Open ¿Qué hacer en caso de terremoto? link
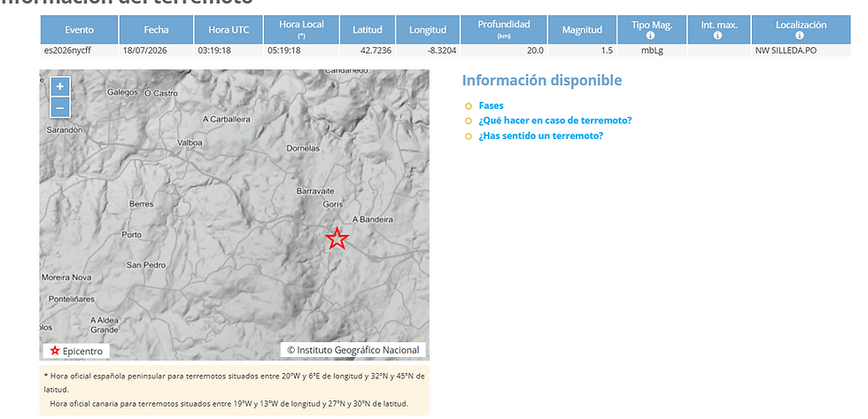 [x=554, y=120]
